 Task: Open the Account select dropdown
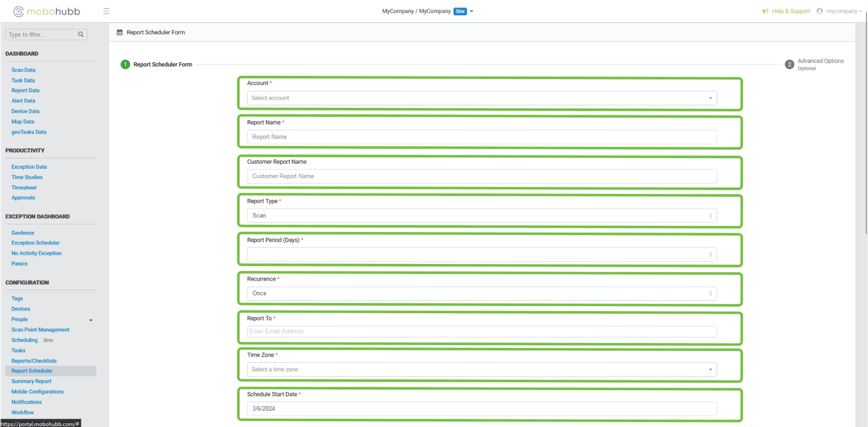point(481,98)
